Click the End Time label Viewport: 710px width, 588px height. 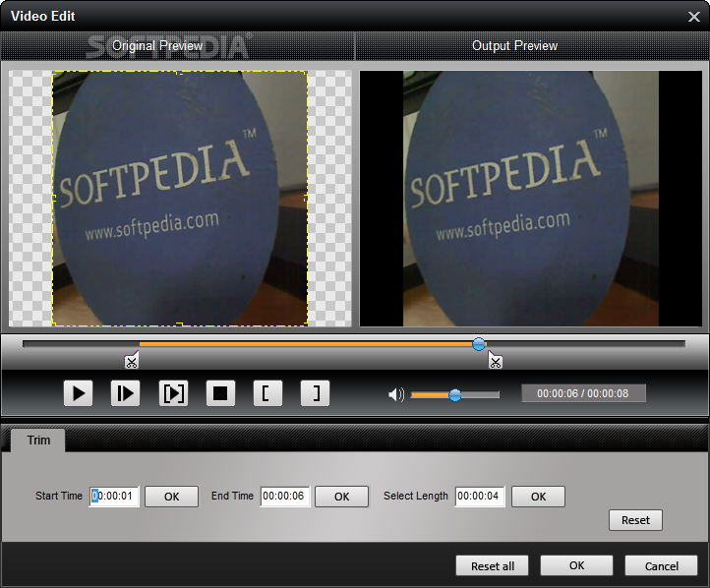(232, 497)
